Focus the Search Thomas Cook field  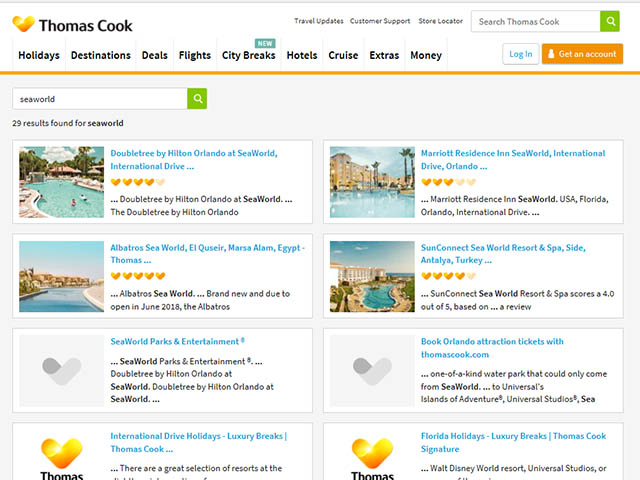[536, 21]
